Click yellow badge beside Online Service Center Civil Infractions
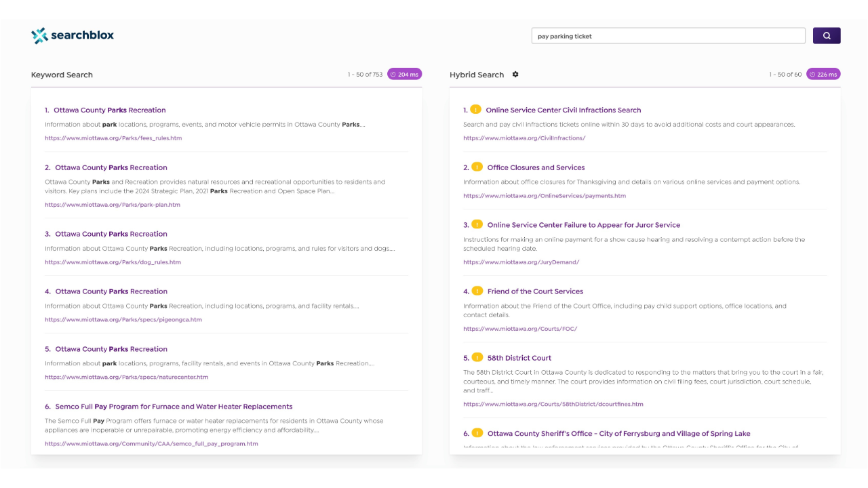The height and width of the screenshot is (488, 868). click(476, 109)
